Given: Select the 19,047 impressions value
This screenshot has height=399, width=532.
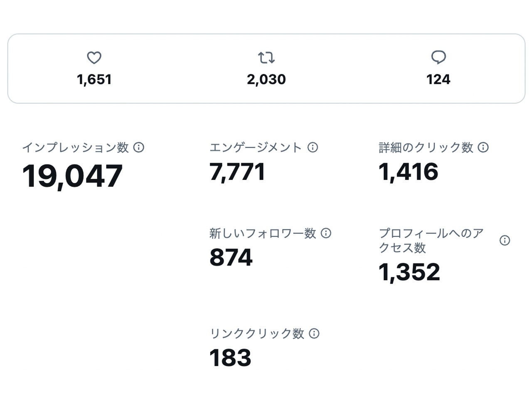Looking at the screenshot, I should [x=72, y=176].
